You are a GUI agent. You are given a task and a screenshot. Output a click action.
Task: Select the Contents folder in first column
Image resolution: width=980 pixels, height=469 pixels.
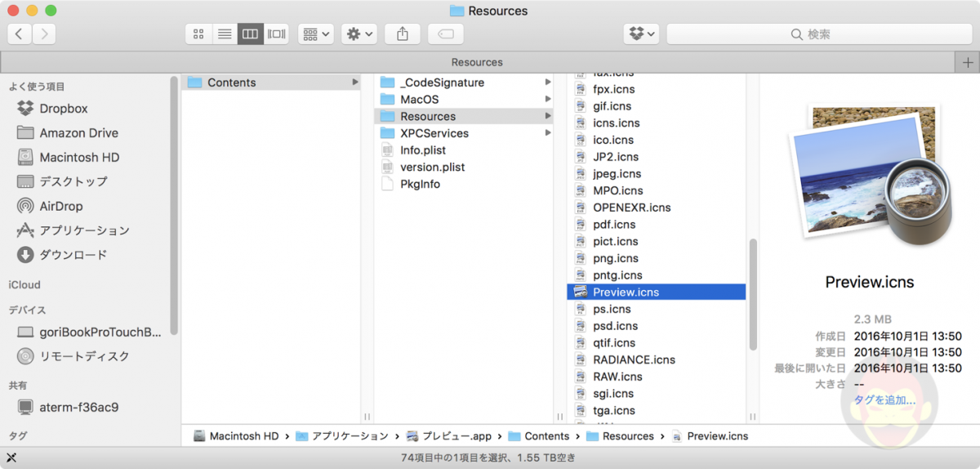(x=273, y=83)
